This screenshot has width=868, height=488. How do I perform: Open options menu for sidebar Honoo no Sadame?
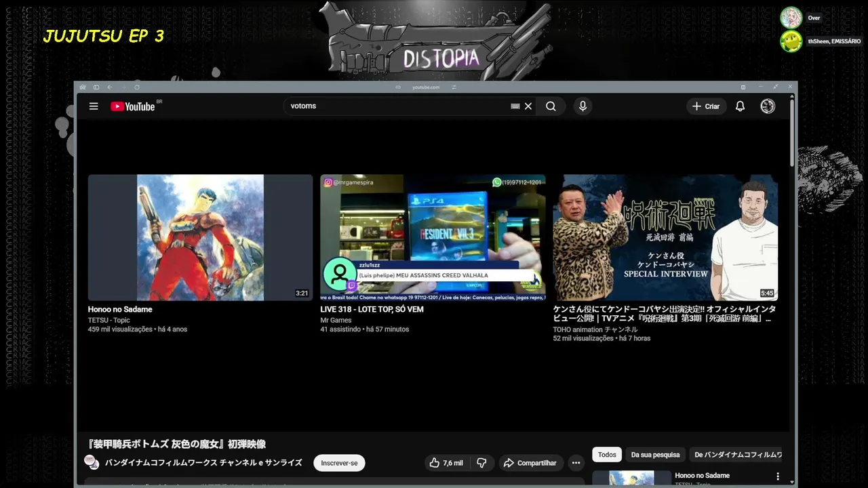(778, 476)
